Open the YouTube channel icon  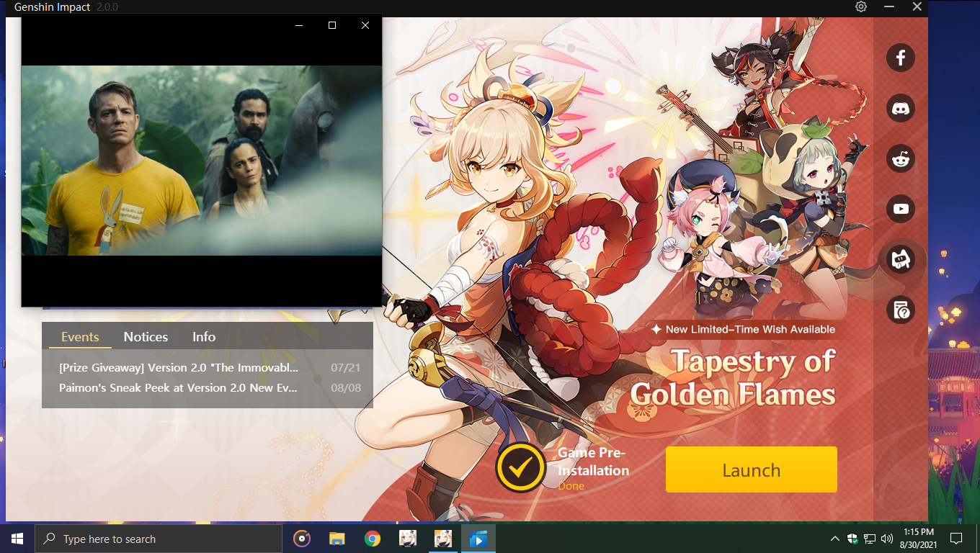point(900,209)
